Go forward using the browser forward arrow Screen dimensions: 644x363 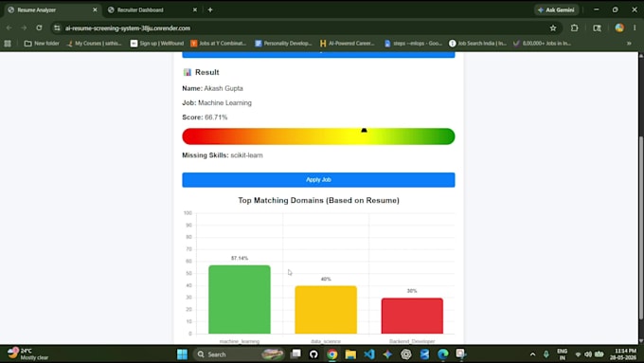click(x=24, y=27)
